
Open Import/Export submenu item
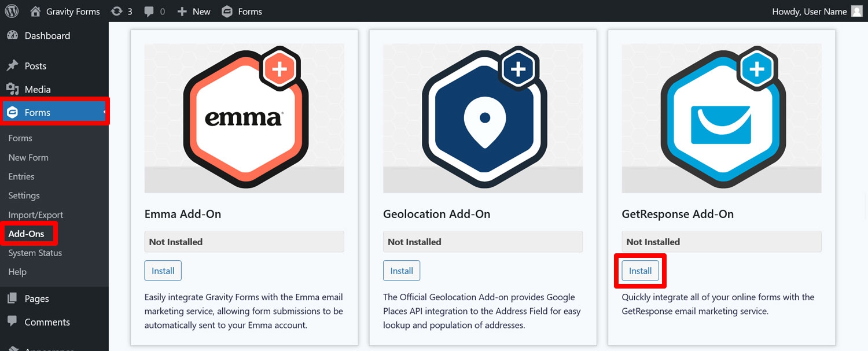point(36,215)
